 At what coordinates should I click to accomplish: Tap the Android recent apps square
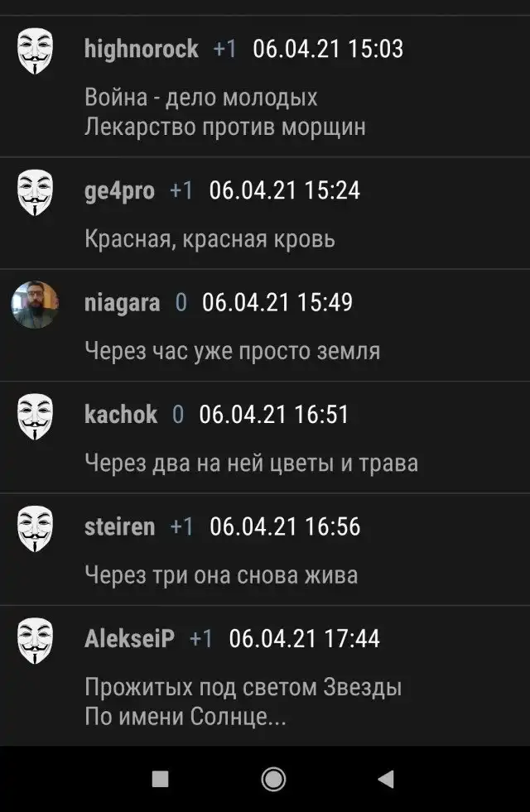coord(160,779)
